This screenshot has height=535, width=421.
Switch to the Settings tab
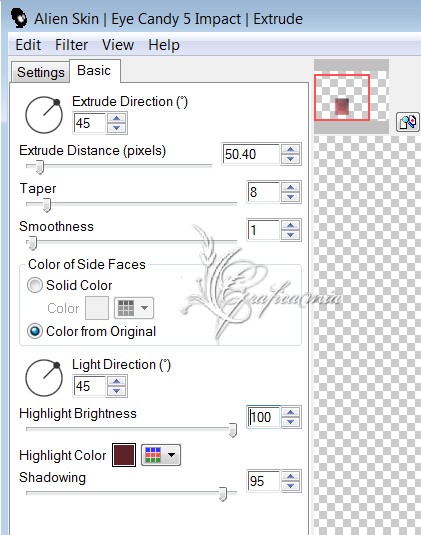point(41,72)
